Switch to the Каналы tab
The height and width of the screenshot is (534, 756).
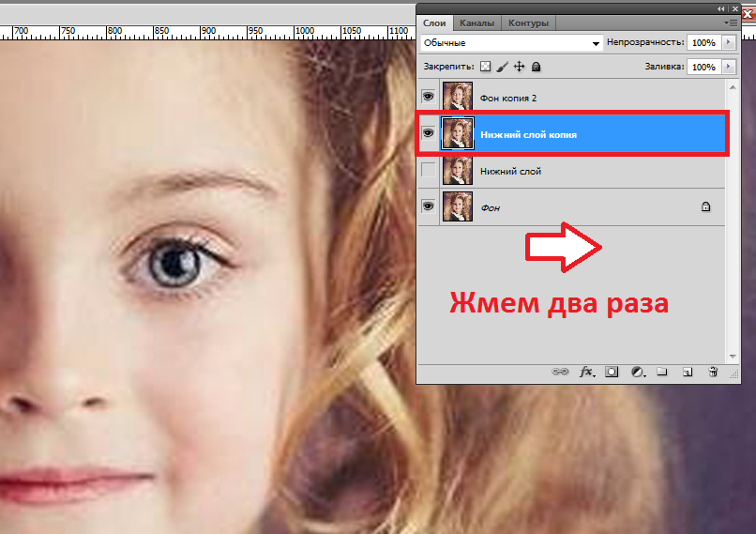point(476,23)
